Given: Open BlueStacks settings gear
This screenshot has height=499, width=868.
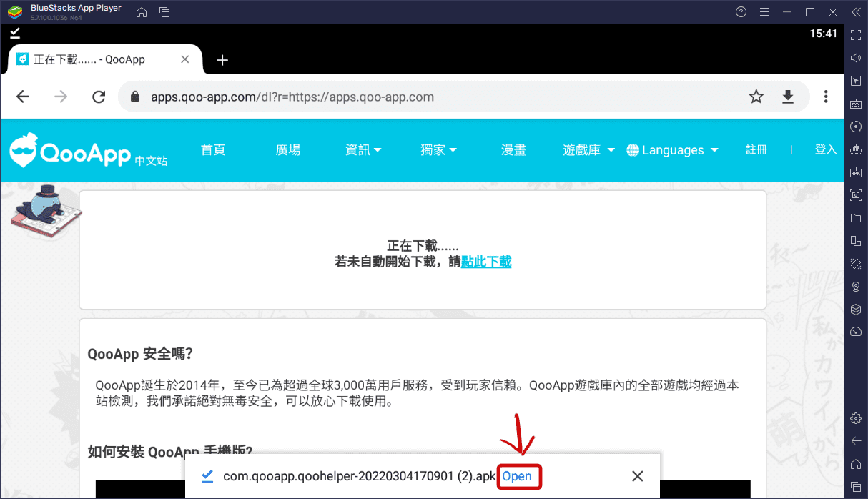Looking at the screenshot, I should click(x=855, y=418).
